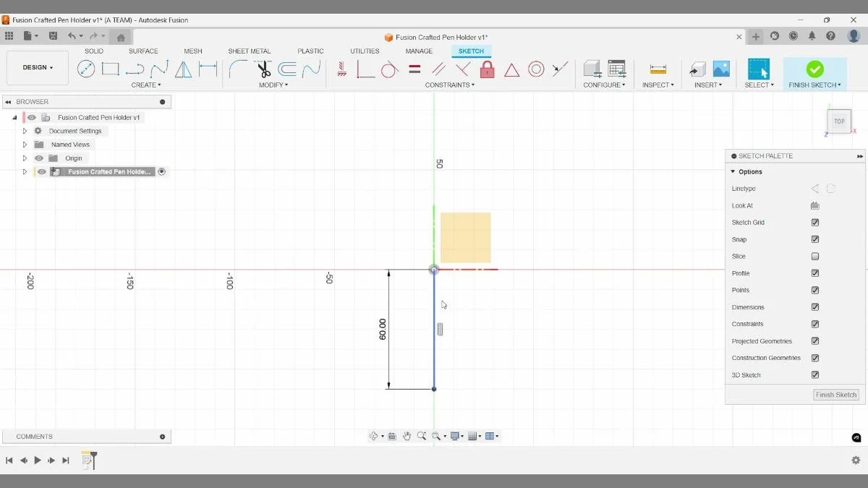Disable the Sketch Grid checkbox

click(815, 222)
